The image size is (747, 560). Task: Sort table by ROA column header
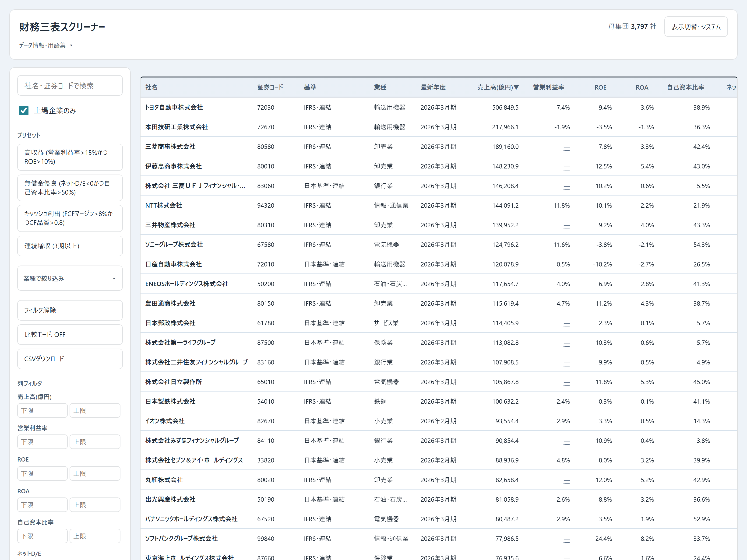click(x=642, y=87)
